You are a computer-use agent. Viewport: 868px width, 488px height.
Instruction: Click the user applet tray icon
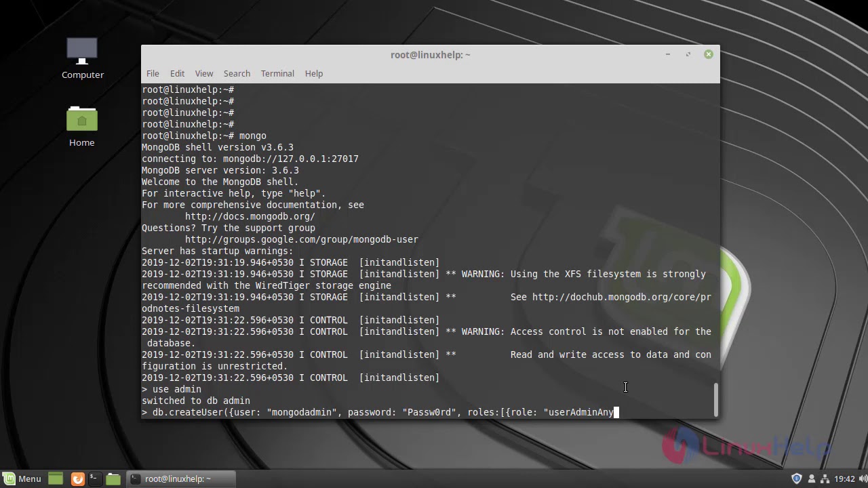812,479
